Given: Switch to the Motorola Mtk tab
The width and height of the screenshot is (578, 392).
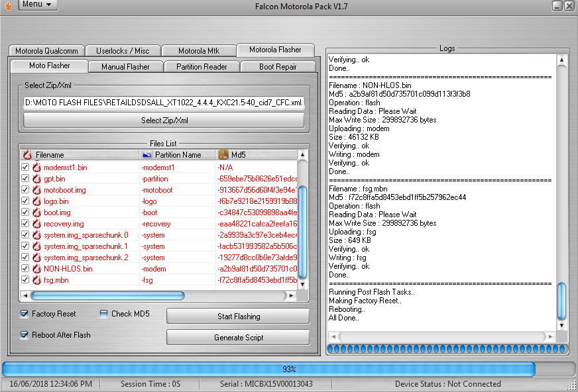Looking at the screenshot, I should (x=199, y=51).
